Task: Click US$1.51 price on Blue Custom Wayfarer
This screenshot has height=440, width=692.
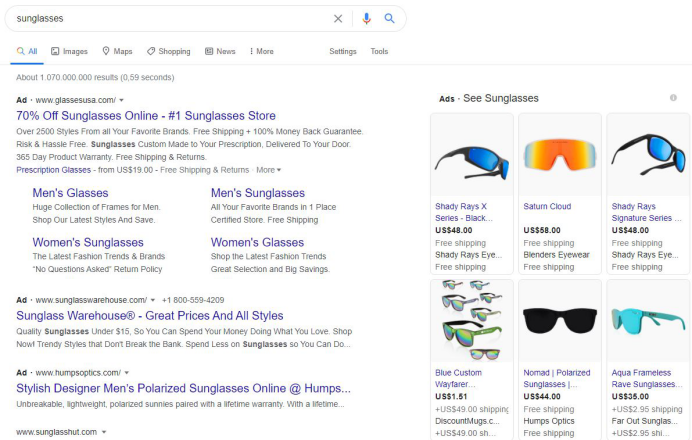Action: coord(451,396)
